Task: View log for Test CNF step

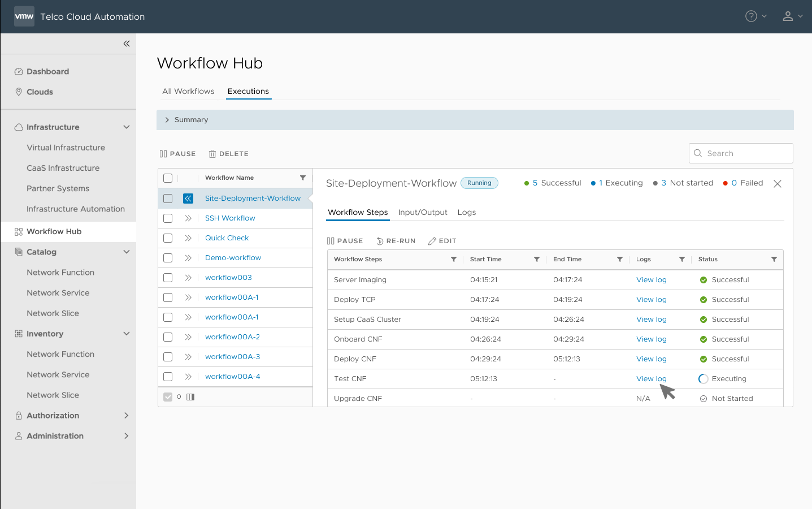Action: [651, 379]
